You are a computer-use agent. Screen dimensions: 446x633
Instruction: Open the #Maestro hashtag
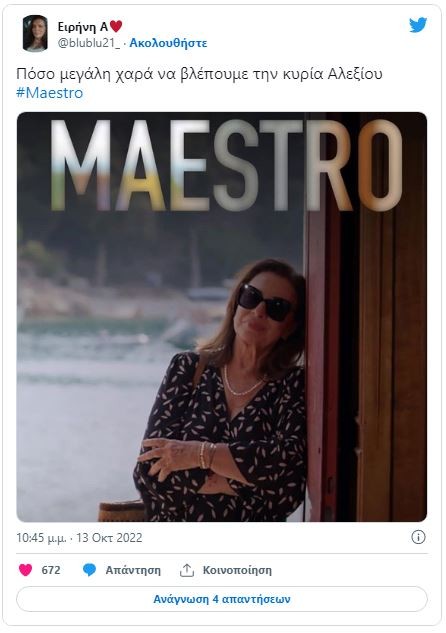(50, 93)
